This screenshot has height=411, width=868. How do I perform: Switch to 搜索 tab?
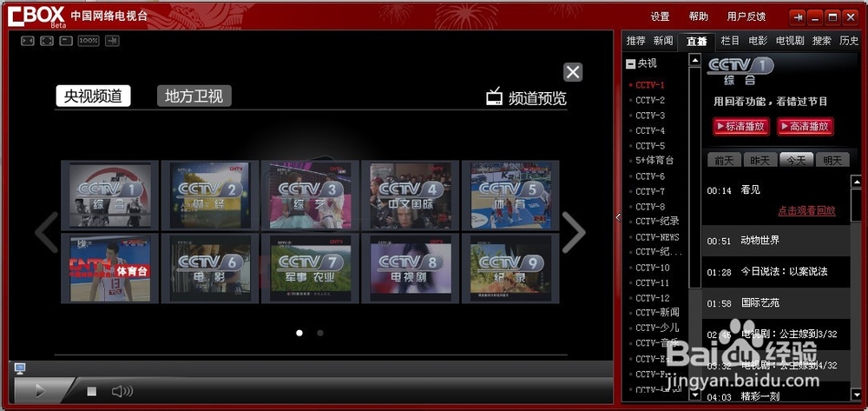(821, 41)
